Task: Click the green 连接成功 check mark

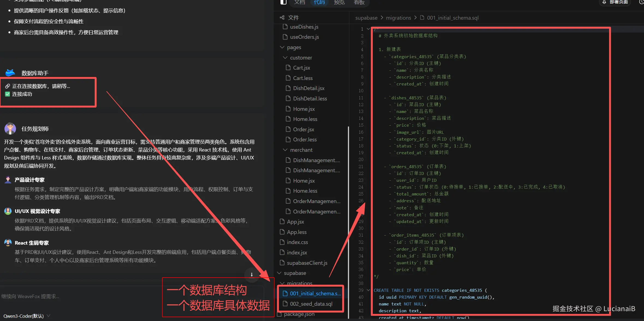Action: (7, 94)
